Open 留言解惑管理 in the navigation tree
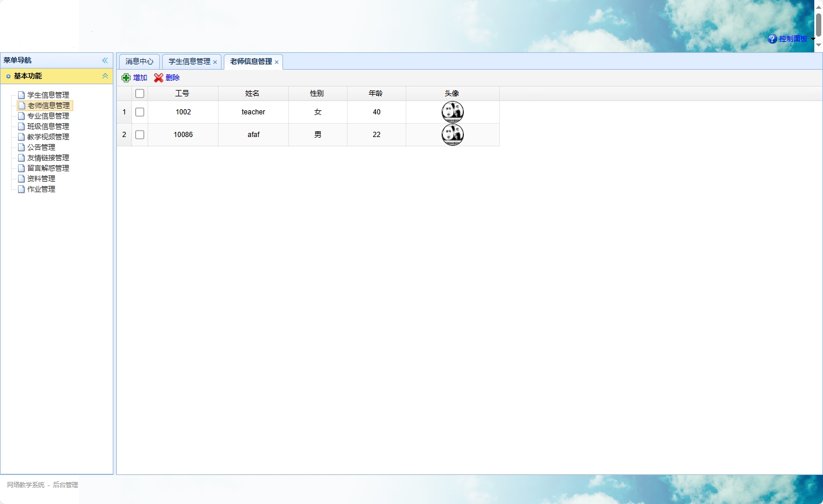 pos(48,168)
